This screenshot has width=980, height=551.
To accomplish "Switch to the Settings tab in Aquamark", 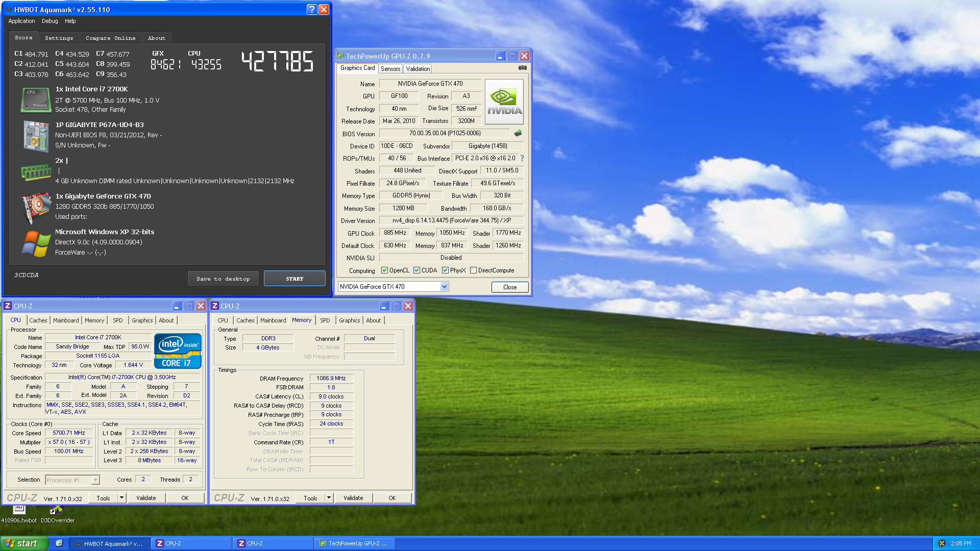I will point(59,38).
